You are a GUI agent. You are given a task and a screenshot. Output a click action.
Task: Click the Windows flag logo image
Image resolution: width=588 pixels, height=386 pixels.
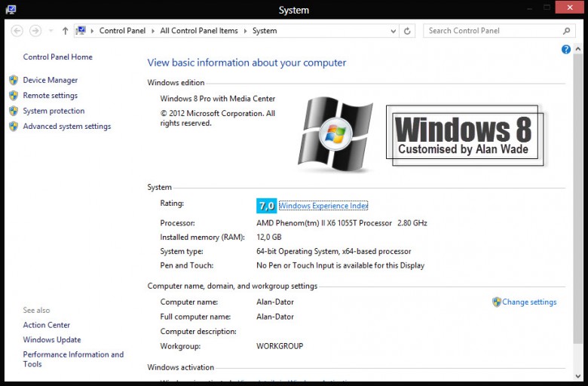(335, 135)
